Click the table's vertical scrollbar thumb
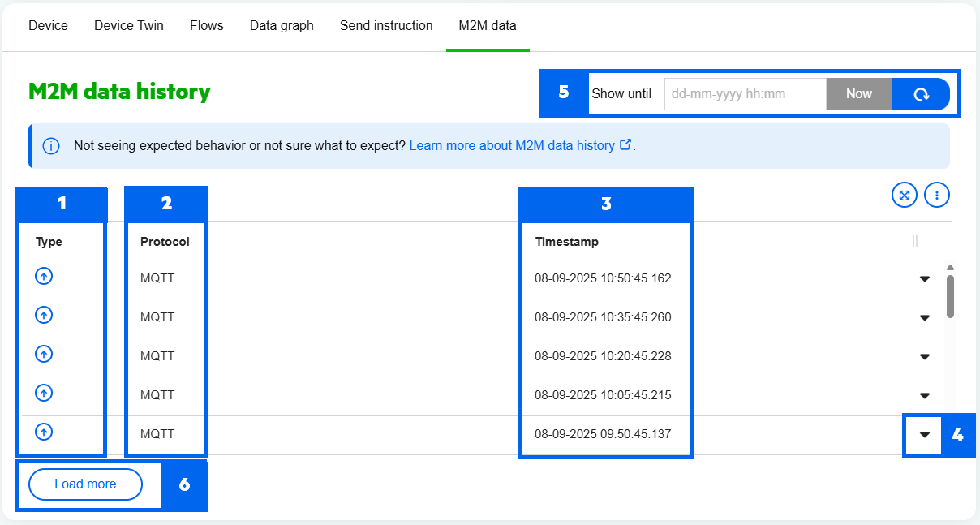 950,296
